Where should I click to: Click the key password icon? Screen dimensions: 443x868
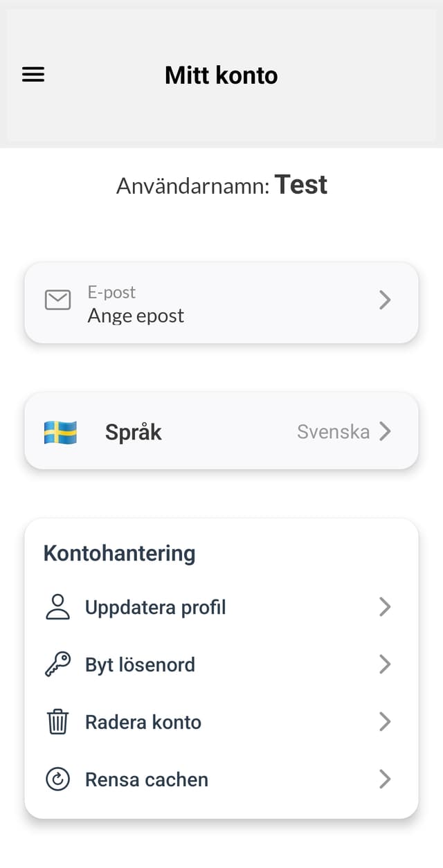tap(57, 664)
